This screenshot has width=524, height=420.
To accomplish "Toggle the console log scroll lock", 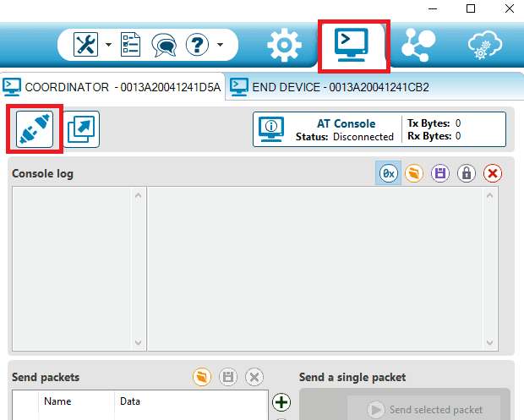I will tap(466, 173).
